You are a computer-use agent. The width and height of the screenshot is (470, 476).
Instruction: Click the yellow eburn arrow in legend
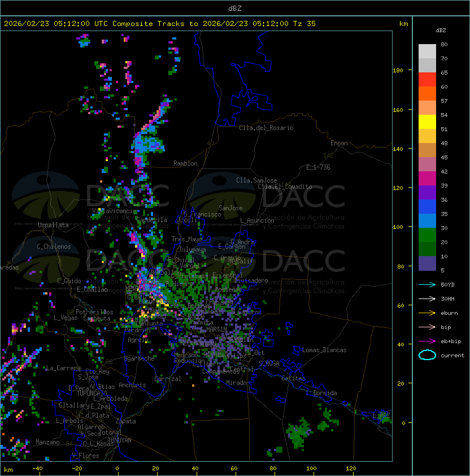[427, 313]
